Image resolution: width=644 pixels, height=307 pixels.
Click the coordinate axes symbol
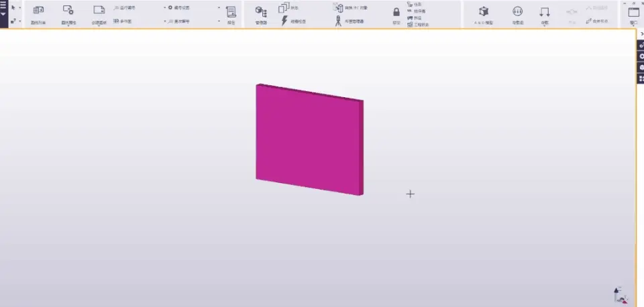point(621,296)
